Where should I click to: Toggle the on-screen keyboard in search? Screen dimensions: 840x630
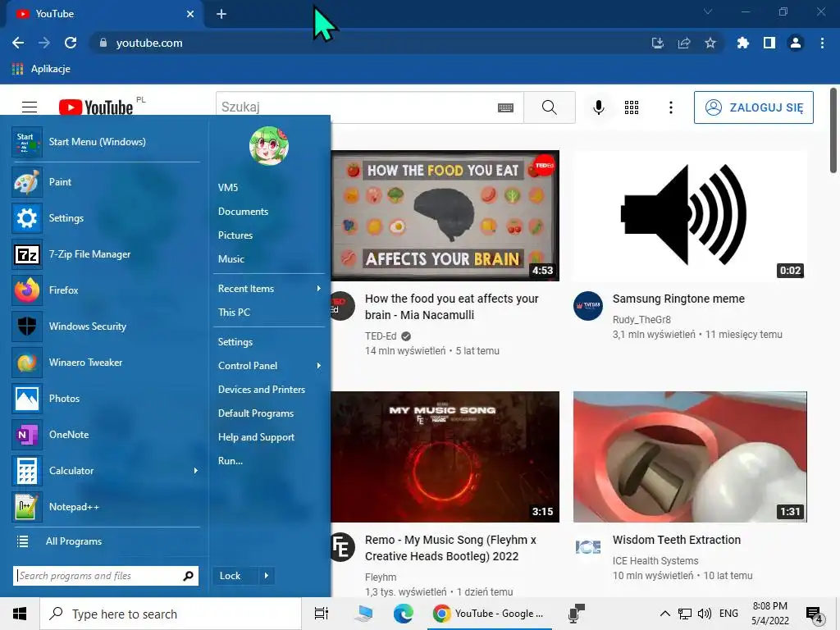[x=505, y=107]
